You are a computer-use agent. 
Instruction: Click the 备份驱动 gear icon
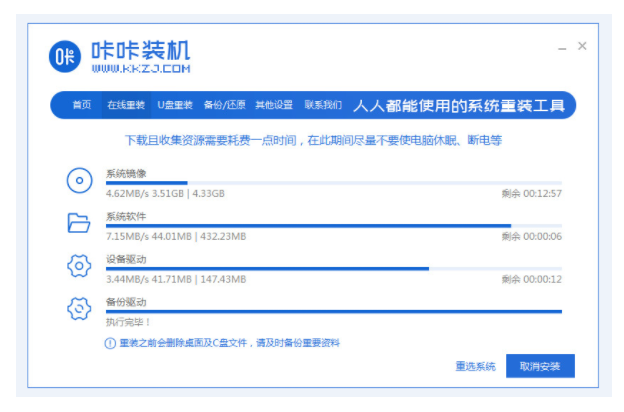79,309
